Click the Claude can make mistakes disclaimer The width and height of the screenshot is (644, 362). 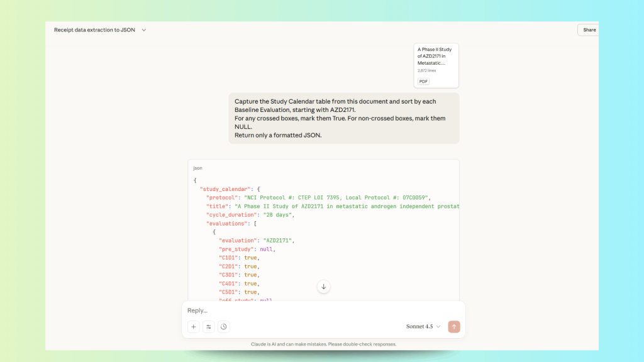point(323,344)
